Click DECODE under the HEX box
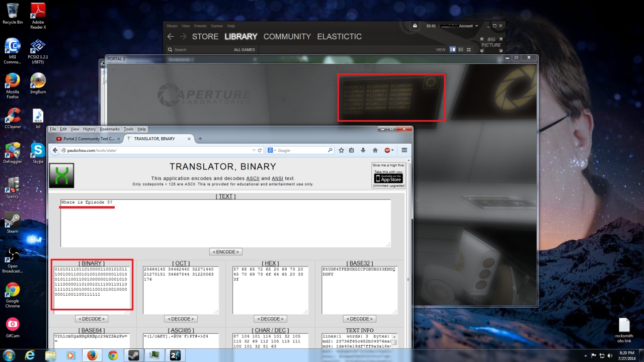This screenshot has height=362, width=644. [271, 319]
